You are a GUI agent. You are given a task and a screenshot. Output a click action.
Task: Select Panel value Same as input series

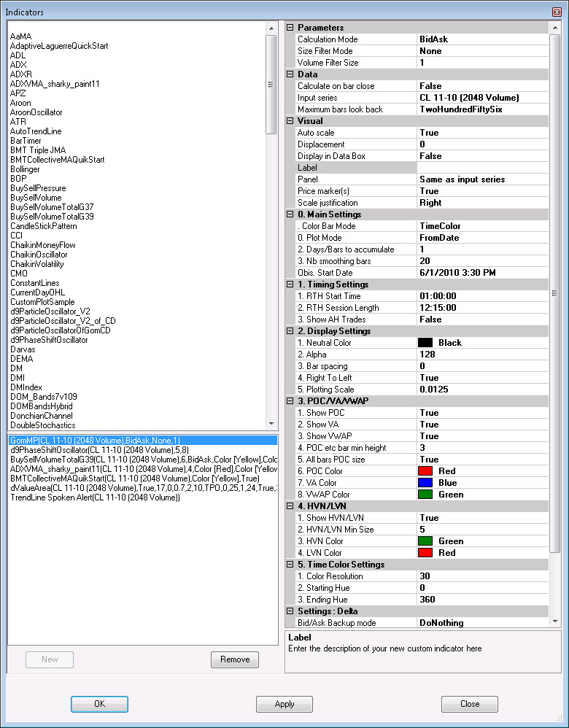click(x=483, y=179)
